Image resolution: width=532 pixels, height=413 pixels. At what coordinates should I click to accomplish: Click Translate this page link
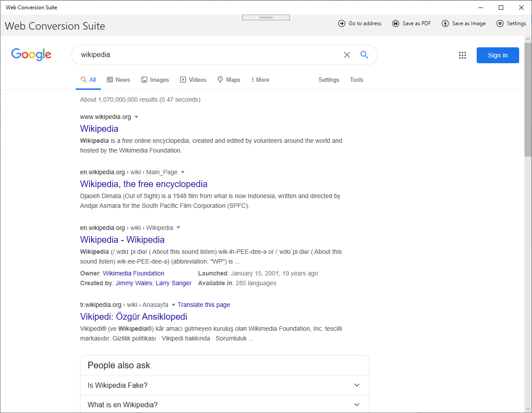tap(204, 305)
